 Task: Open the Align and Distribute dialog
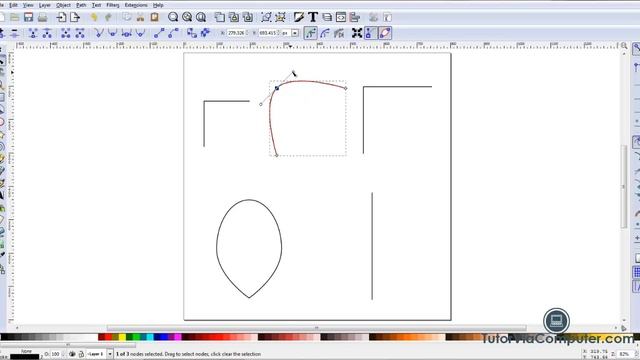click(x=355, y=17)
